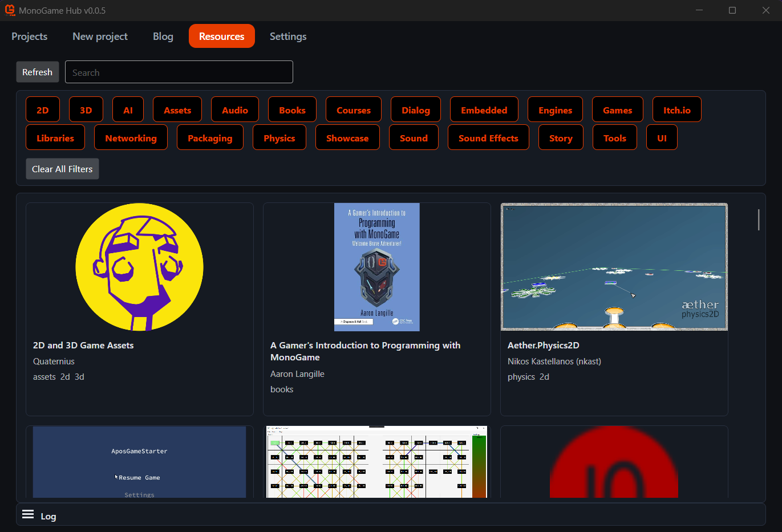Focus the Search input field
Image resolution: width=782 pixels, height=532 pixels.
tap(179, 72)
